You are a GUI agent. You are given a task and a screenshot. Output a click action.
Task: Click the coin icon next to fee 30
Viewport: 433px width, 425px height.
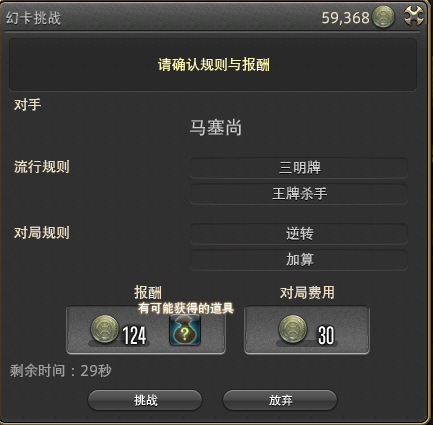tap(293, 329)
